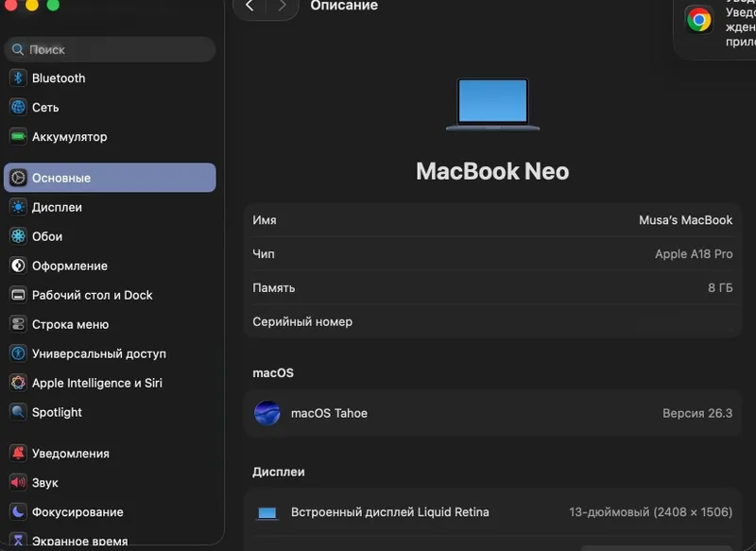The width and height of the screenshot is (756, 551).
Task: Select the Строка меню icon
Action: (x=18, y=324)
